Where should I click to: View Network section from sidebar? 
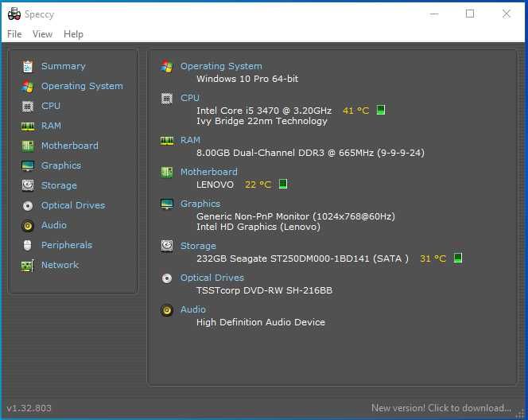60,265
